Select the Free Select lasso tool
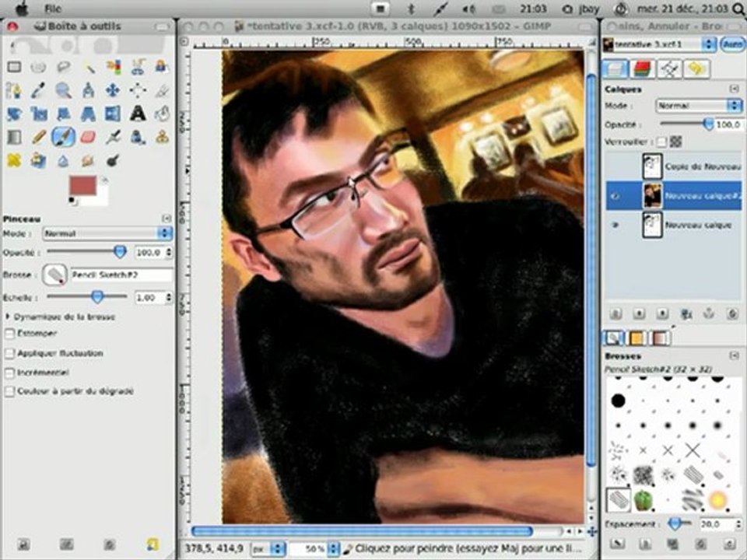The image size is (747, 560). click(63, 67)
